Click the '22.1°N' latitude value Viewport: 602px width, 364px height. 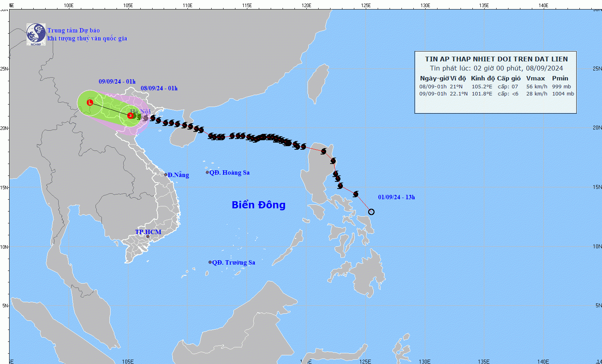[459, 94]
